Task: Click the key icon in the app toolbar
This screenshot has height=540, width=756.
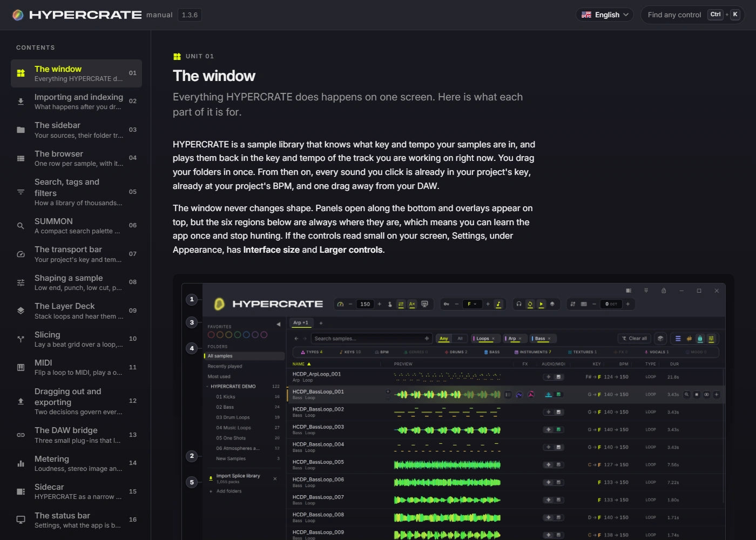Action: point(446,304)
